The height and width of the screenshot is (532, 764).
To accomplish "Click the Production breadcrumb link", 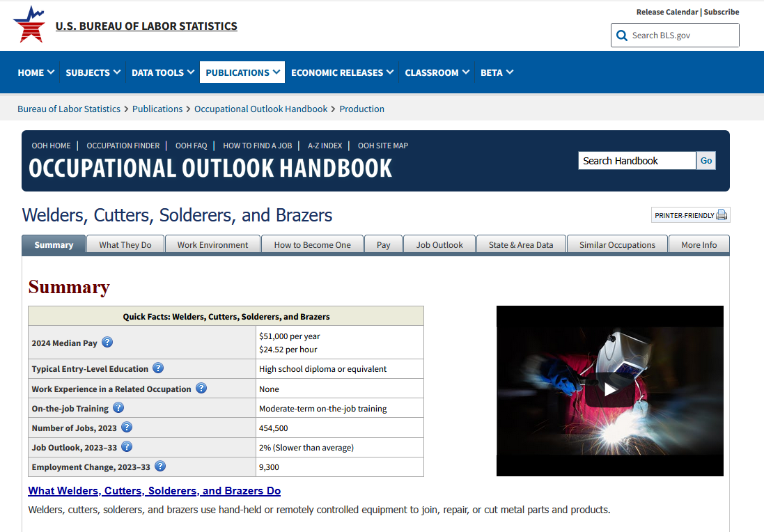I will [x=361, y=109].
